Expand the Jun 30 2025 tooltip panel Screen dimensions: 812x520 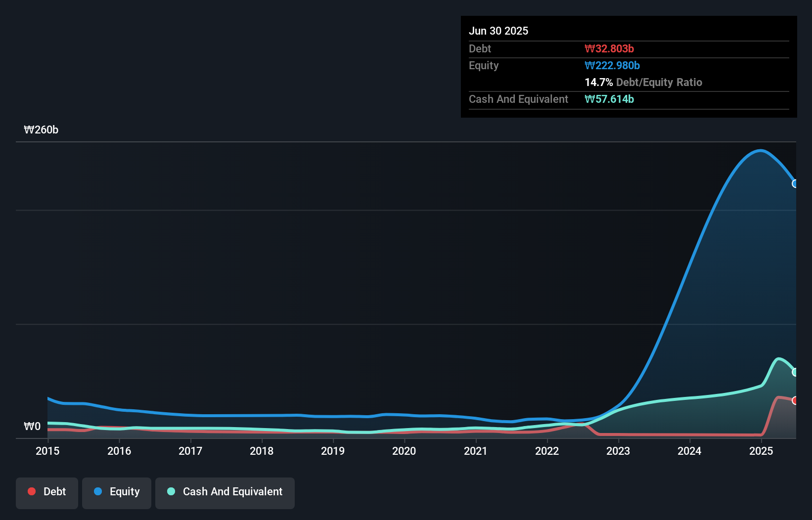click(499, 31)
